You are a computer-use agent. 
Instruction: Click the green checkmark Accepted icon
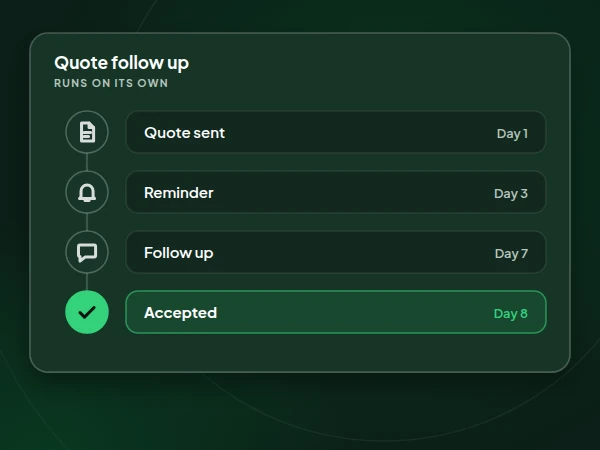coord(87,312)
